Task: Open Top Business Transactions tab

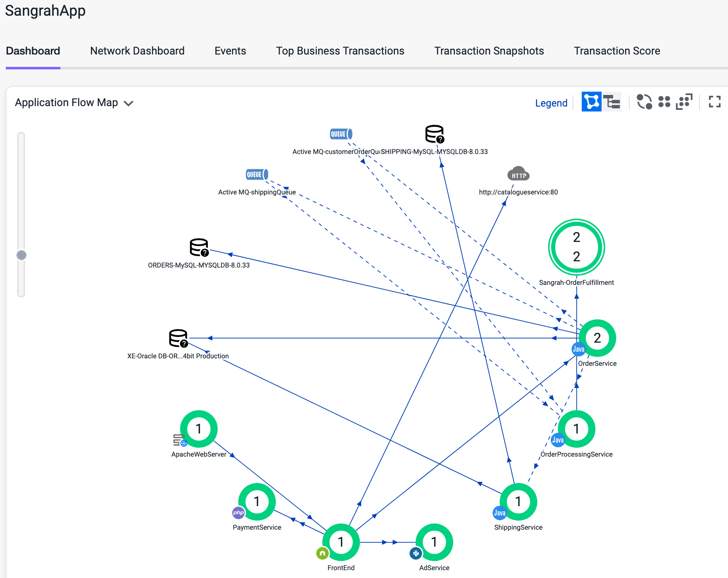Action: (340, 51)
